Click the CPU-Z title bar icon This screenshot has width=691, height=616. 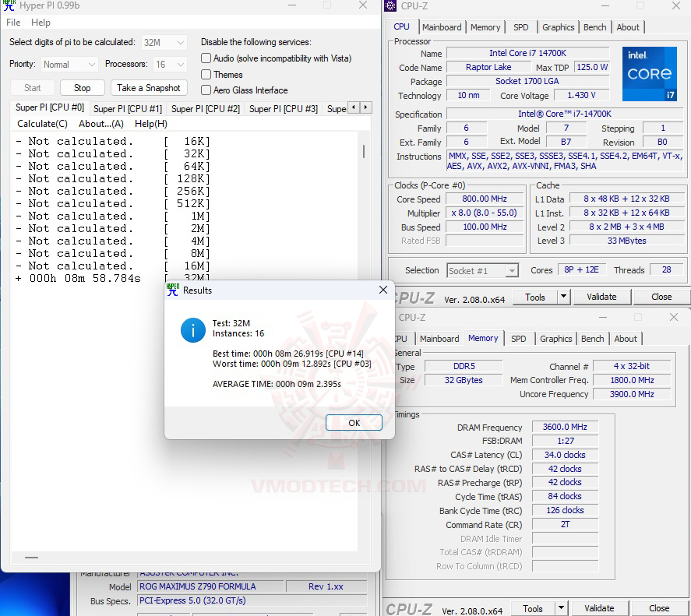pyautogui.click(x=390, y=5)
